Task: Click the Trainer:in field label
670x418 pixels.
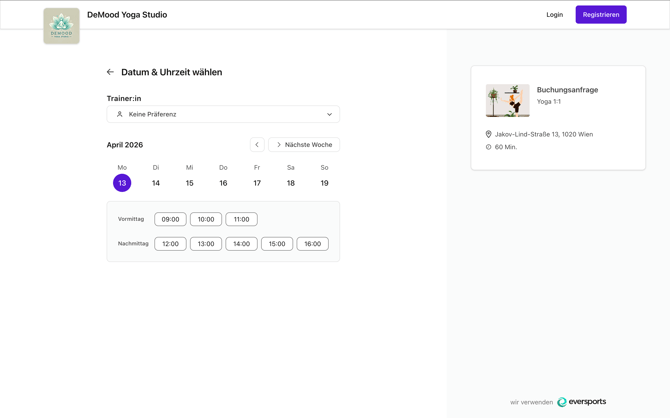Action: coord(124,98)
